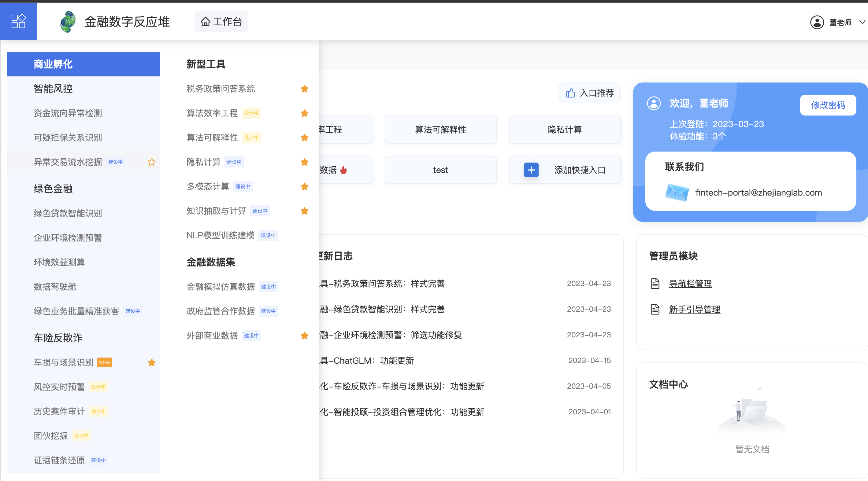Screen dimensions: 868x481
Task: Open 风控实时预警
Action: pos(59,387)
